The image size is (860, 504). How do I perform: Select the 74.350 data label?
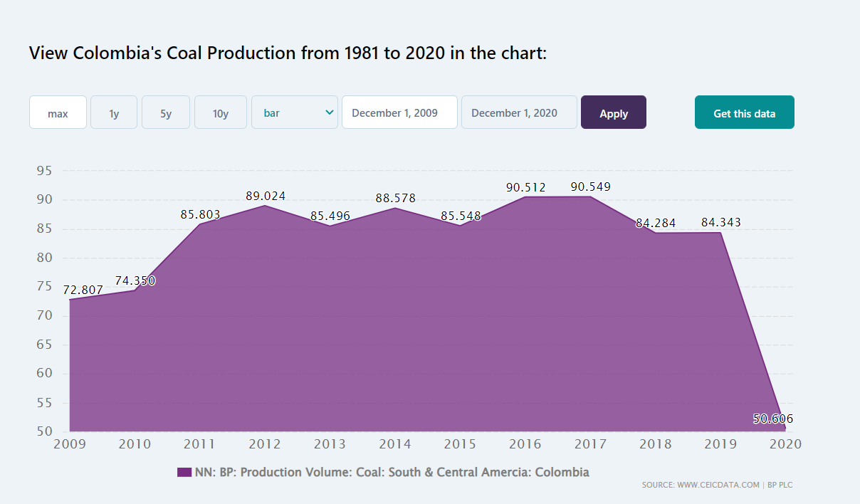(135, 280)
